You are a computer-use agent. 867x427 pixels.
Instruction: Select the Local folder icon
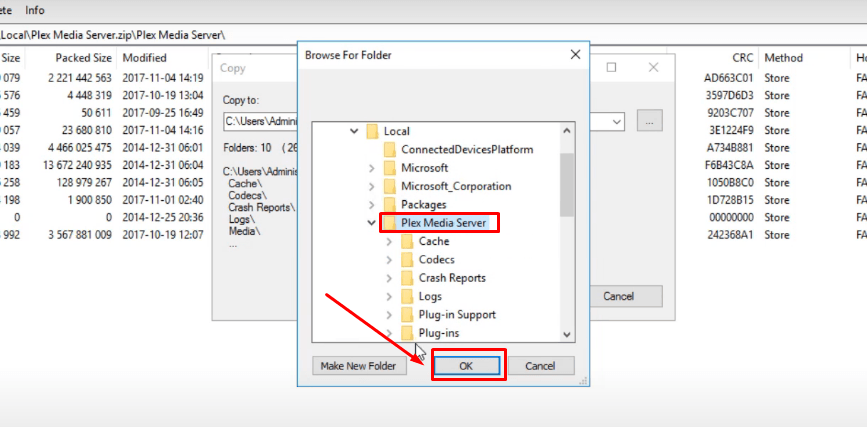pyautogui.click(x=372, y=131)
